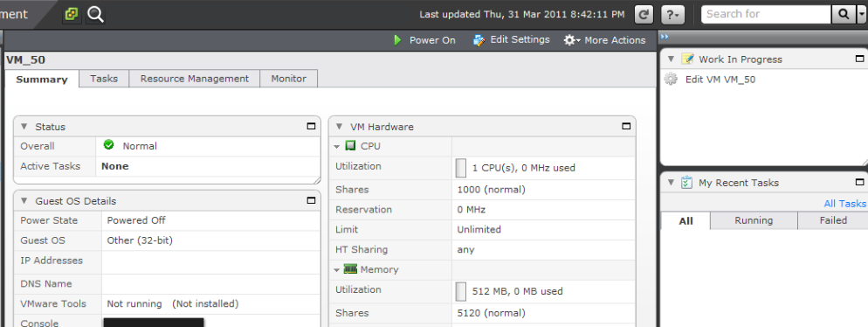Open the search options dropdown arrow
868x327 pixels.
[x=861, y=14]
